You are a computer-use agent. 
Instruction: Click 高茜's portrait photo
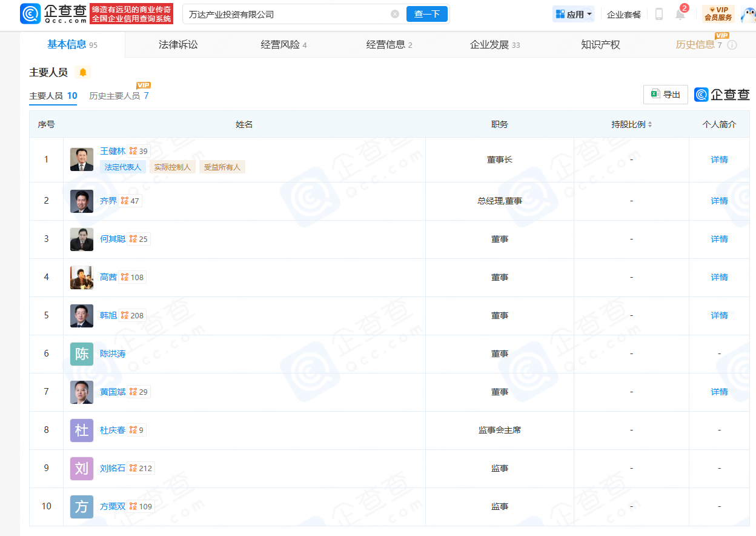(82, 278)
